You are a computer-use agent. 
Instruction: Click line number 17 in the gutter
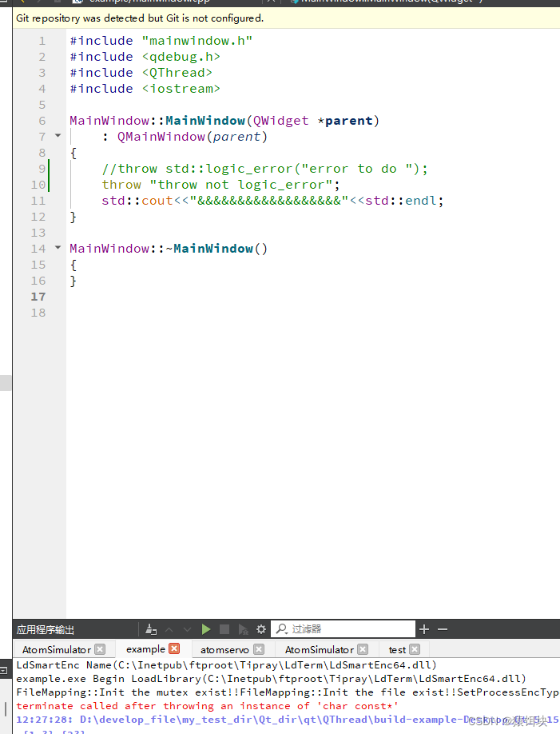[x=38, y=297]
